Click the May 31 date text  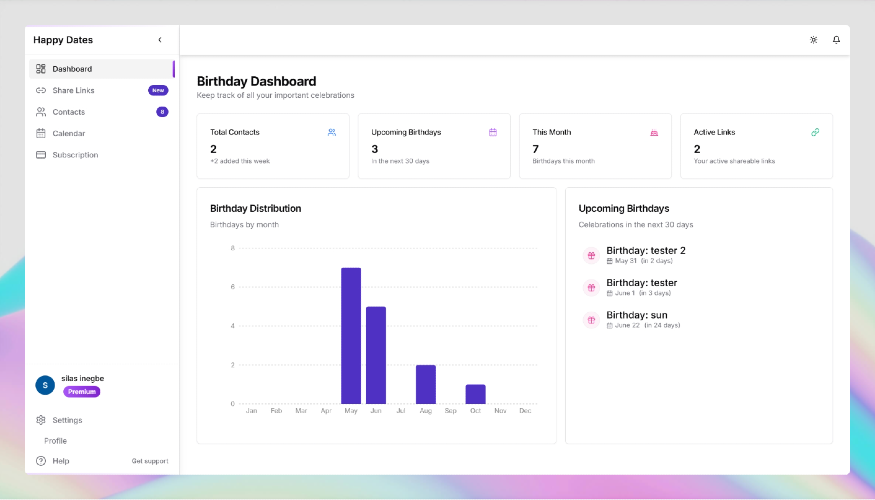626,261
